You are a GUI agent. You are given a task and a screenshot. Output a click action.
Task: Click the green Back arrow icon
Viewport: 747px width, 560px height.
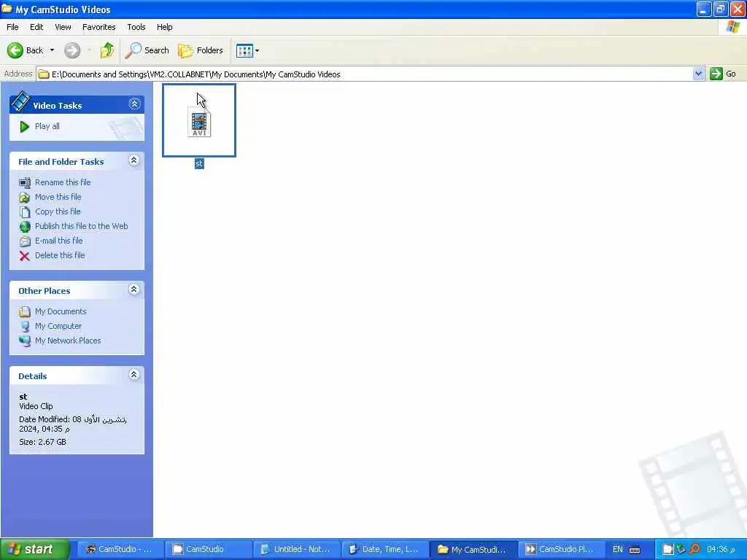pyautogui.click(x=15, y=50)
